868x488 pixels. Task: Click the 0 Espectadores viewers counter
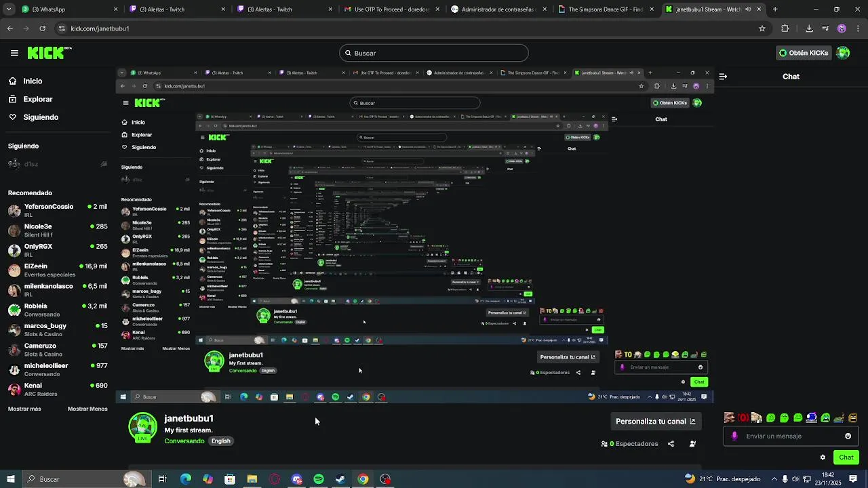tap(630, 444)
